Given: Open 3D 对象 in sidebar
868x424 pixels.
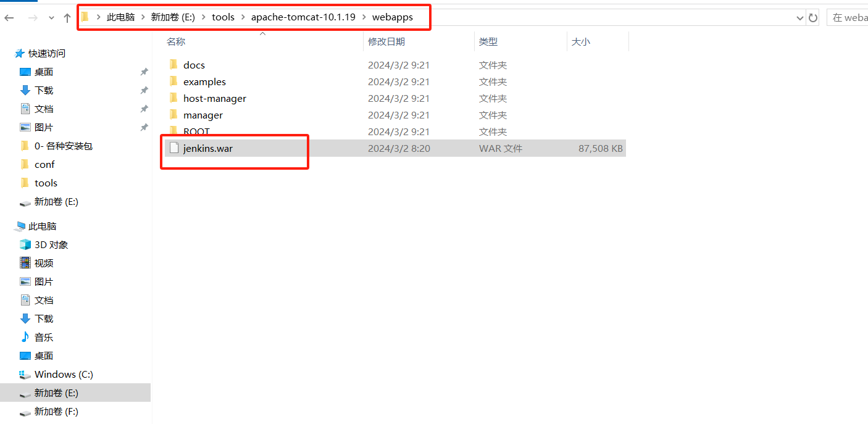Looking at the screenshot, I should [x=51, y=244].
